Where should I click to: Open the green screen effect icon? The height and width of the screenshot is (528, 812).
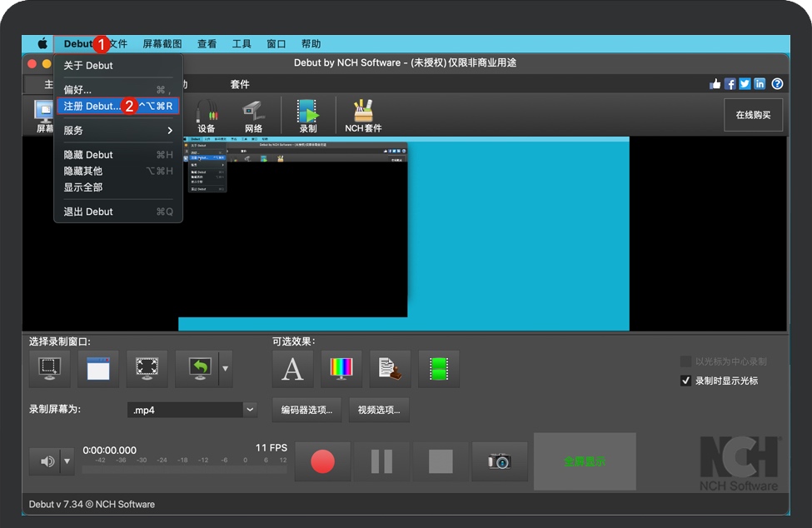(438, 369)
